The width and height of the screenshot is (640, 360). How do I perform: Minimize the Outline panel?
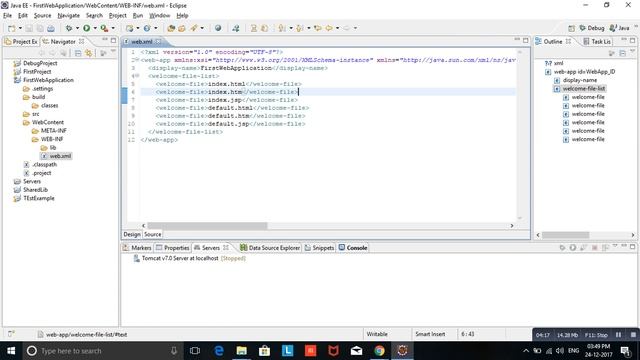[624, 40]
